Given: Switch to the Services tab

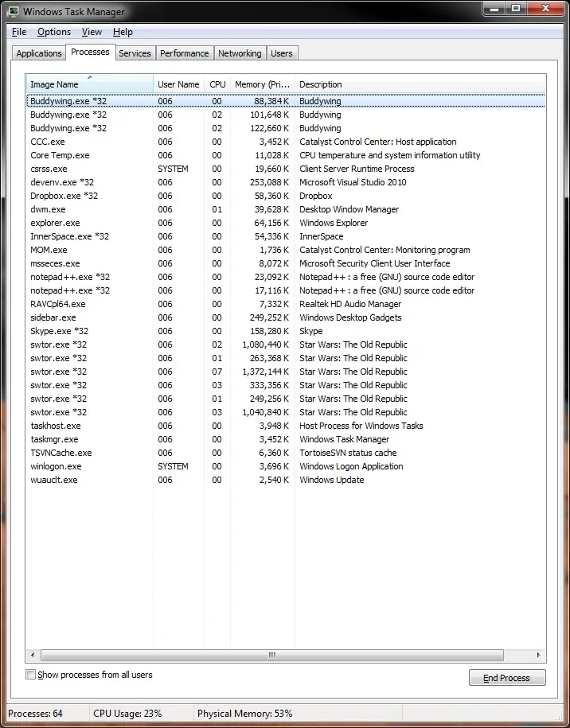Looking at the screenshot, I should click(135, 53).
